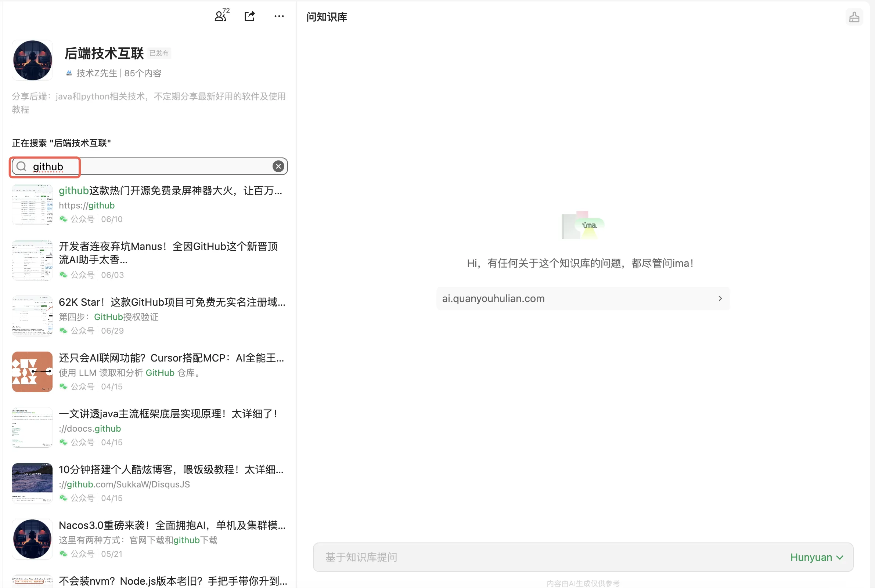Viewport: 875px width, 588px height.
Task: Click the clear chat broom icon
Action: click(x=854, y=17)
